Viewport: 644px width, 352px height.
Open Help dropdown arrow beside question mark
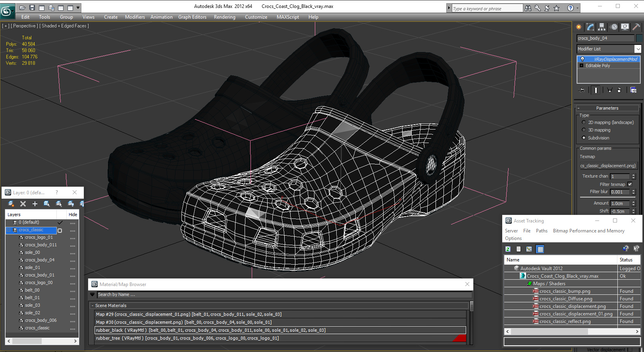point(577,8)
